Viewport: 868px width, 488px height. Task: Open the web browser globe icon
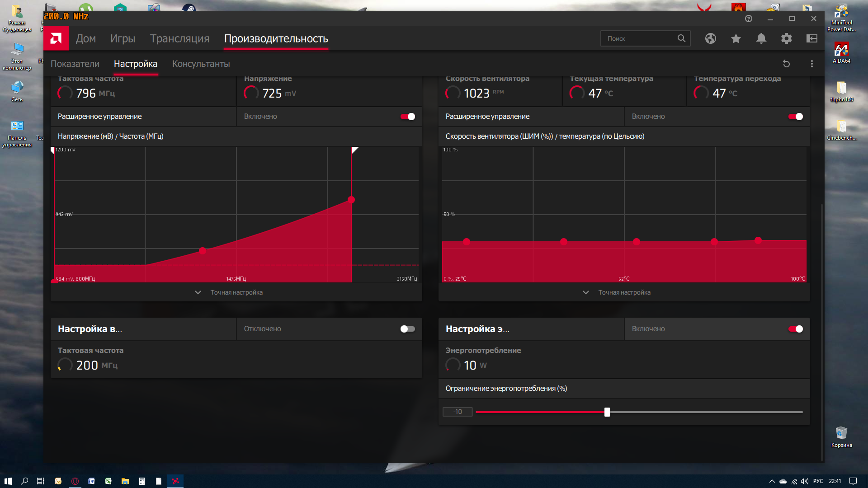(710, 38)
